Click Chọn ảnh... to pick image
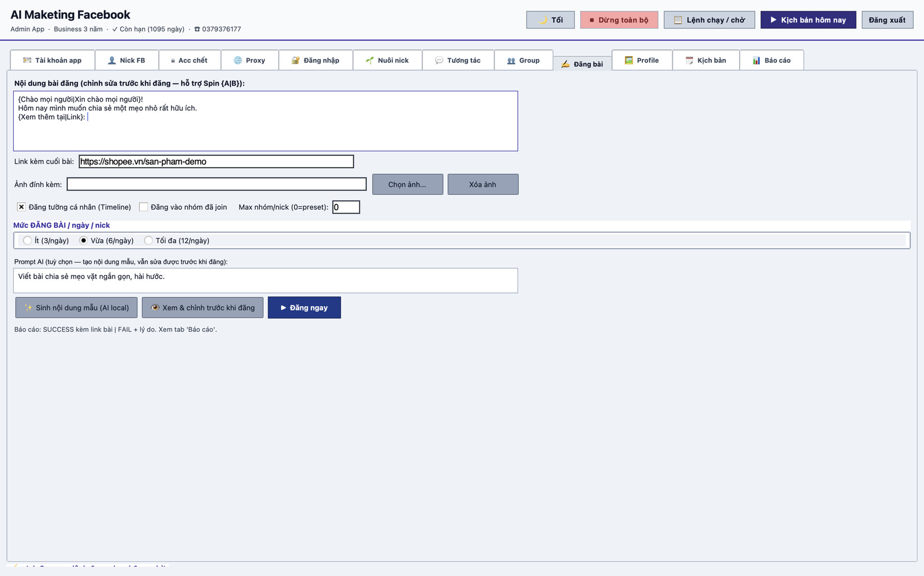The height and width of the screenshot is (576, 924). [x=408, y=184]
